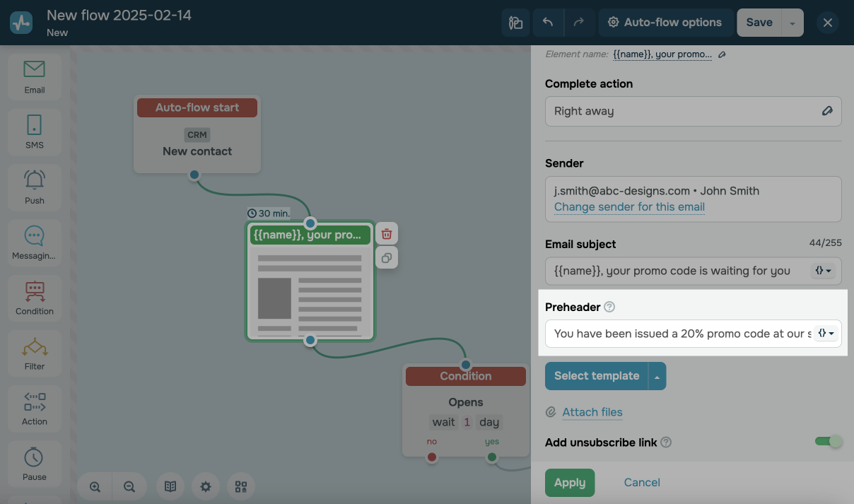Screen dimensions: 854x504
Task: Toggle Add unsubscribe link switch
Action: (829, 442)
